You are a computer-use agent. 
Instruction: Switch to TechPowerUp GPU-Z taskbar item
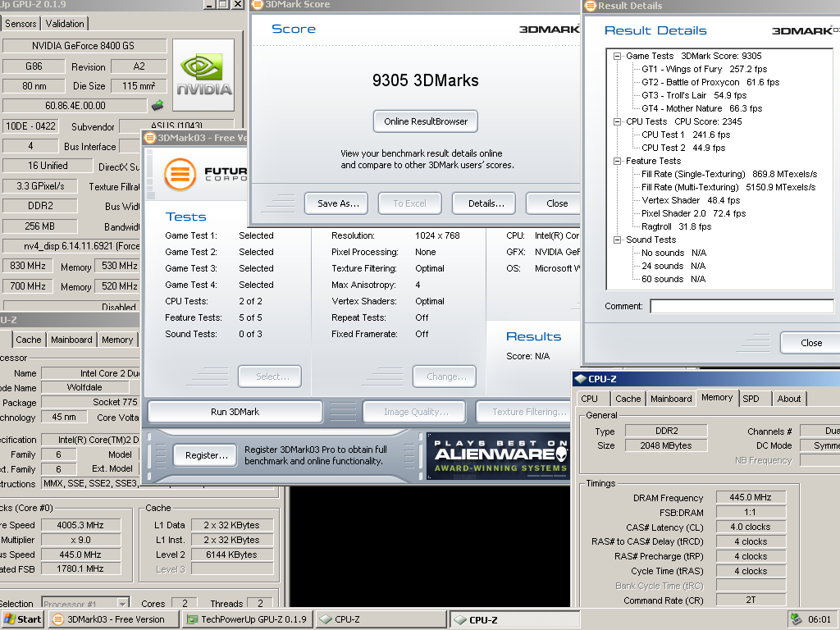(x=248, y=619)
